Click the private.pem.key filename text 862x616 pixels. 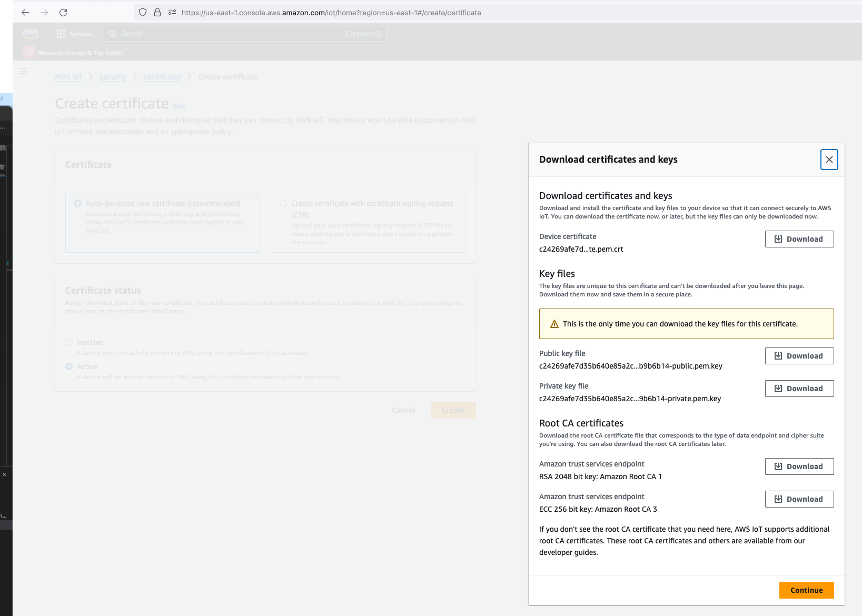click(x=630, y=399)
